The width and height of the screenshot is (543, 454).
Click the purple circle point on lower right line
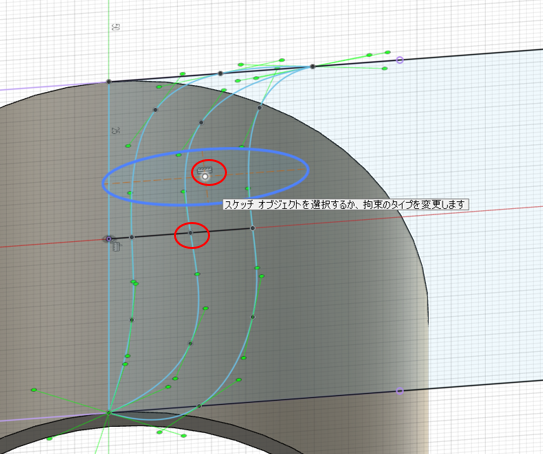click(400, 391)
